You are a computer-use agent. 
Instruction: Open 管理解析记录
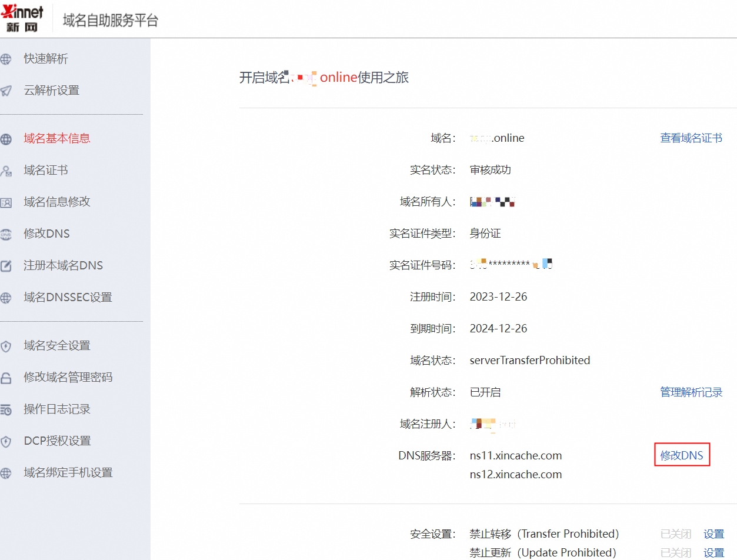[691, 392]
